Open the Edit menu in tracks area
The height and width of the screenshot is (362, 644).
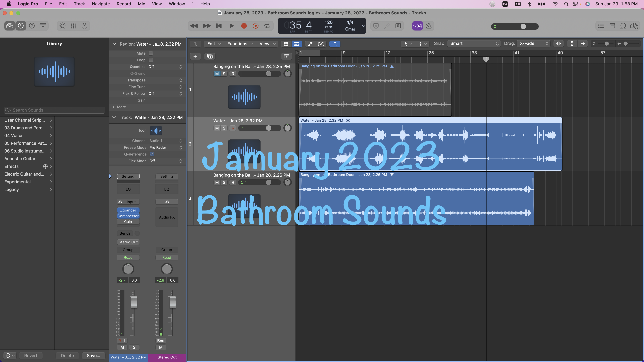(214, 44)
